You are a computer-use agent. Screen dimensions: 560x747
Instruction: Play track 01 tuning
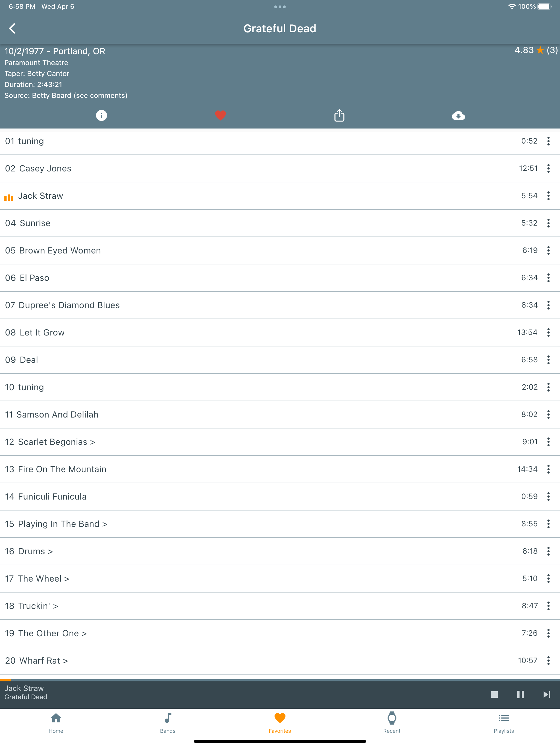(280, 141)
